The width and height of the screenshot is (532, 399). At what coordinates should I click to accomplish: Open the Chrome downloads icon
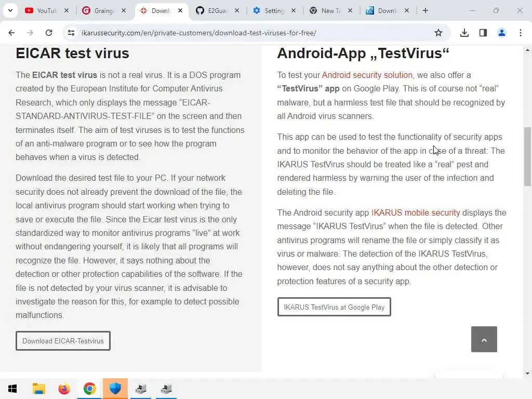[x=464, y=33]
